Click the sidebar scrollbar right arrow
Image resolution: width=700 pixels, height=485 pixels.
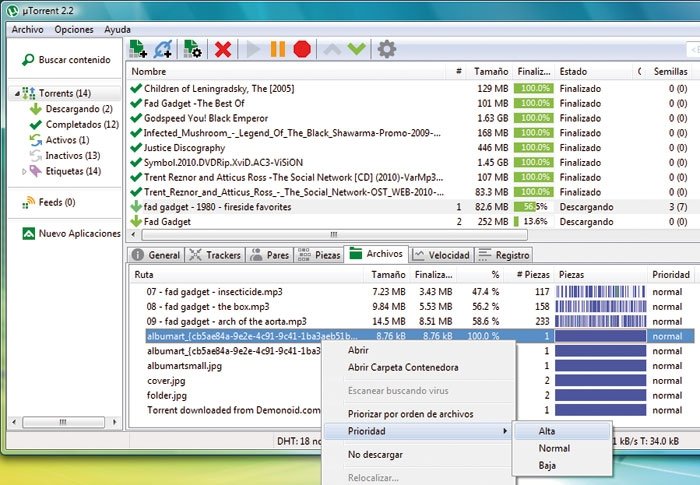tap(115, 422)
